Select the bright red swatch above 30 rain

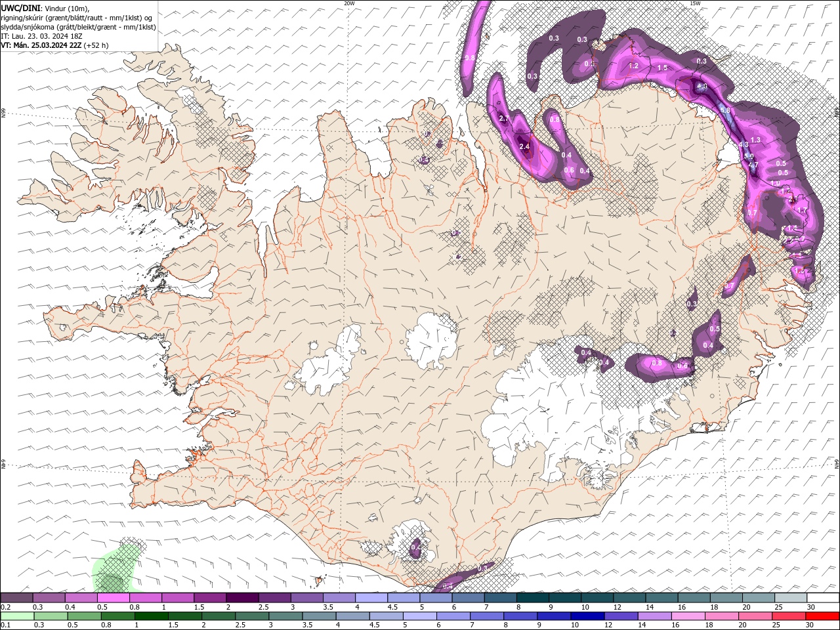coord(823,616)
